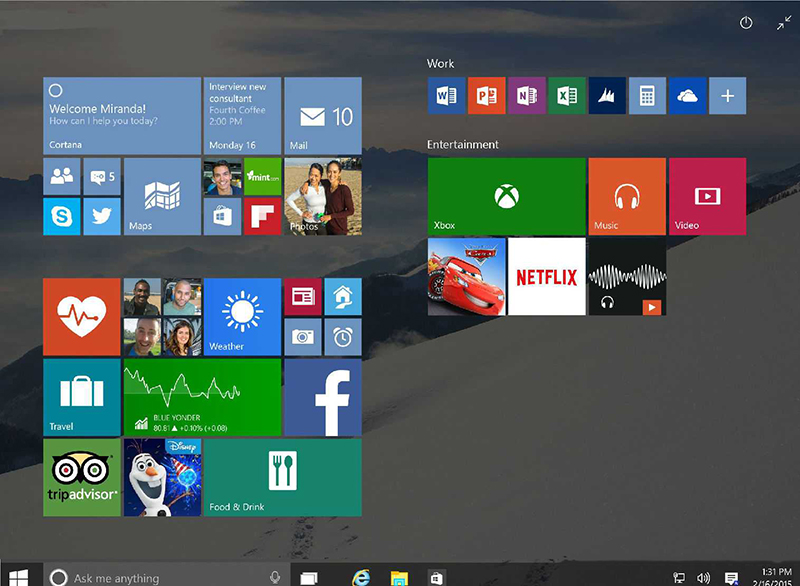Open the audio waveform music tile
The height and width of the screenshot is (586, 800).
point(627,276)
